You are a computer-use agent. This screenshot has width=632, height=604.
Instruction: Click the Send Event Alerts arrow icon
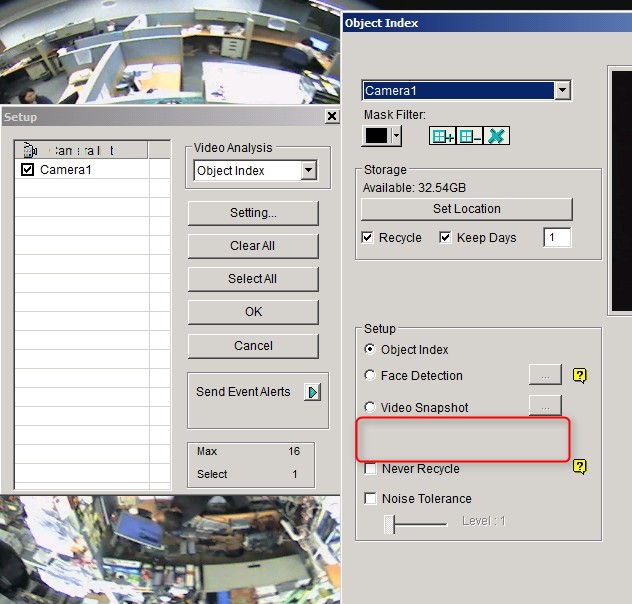(313, 392)
